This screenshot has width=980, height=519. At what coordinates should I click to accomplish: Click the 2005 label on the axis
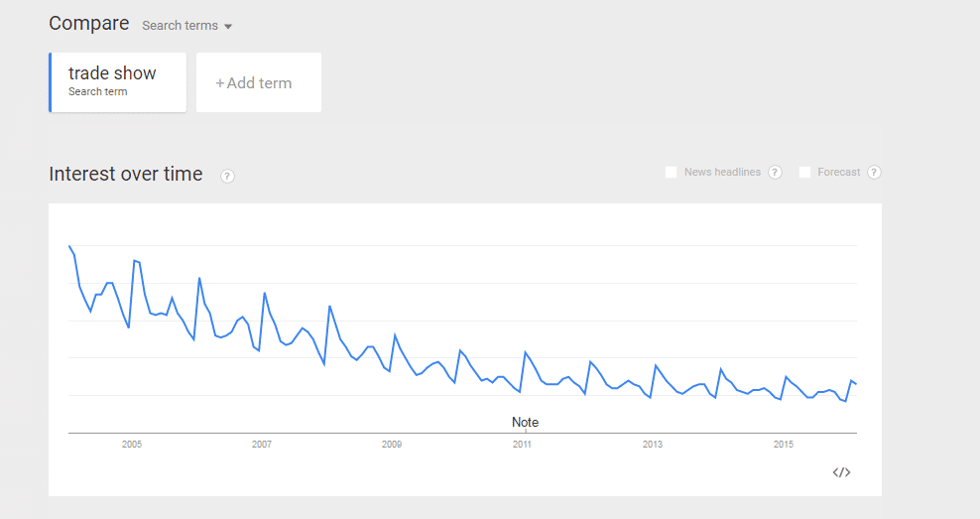click(x=132, y=444)
